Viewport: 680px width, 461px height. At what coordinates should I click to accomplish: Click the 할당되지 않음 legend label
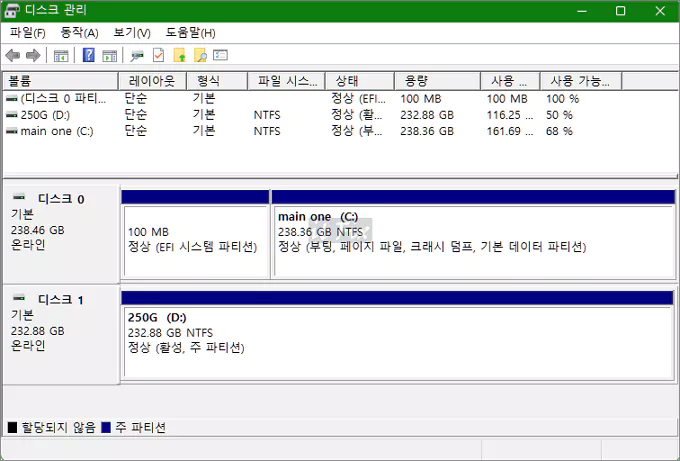tap(58, 428)
